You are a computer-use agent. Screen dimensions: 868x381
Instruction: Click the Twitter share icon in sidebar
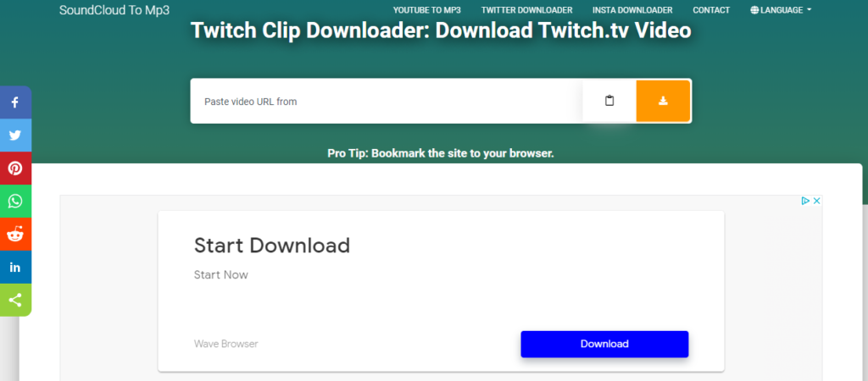pos(15,135)
